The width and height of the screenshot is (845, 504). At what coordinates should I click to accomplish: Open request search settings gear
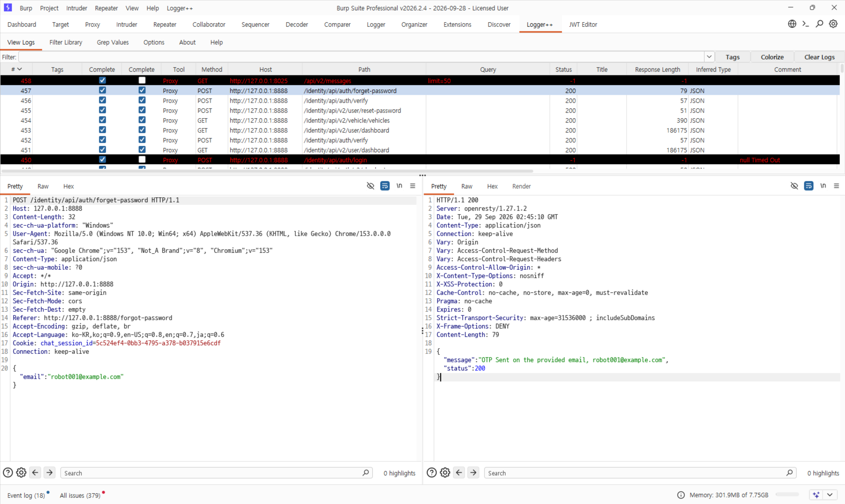click(x=21, y=472)
